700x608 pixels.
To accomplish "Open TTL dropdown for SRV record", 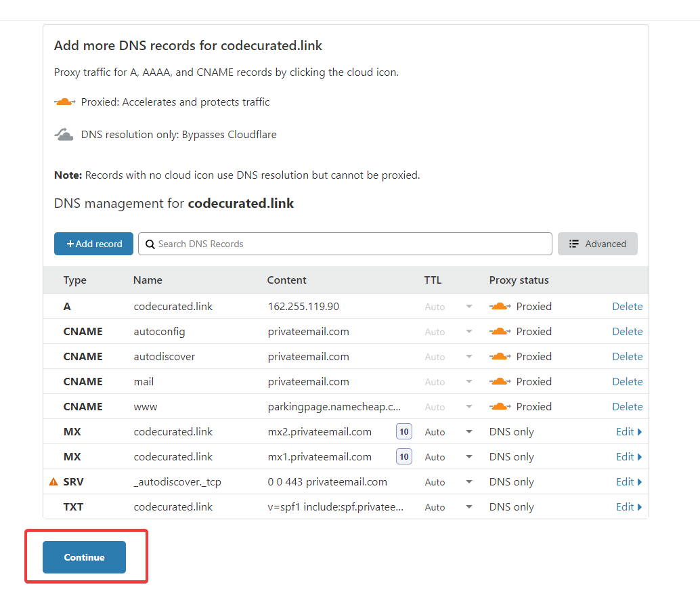I will click(468, 481).
